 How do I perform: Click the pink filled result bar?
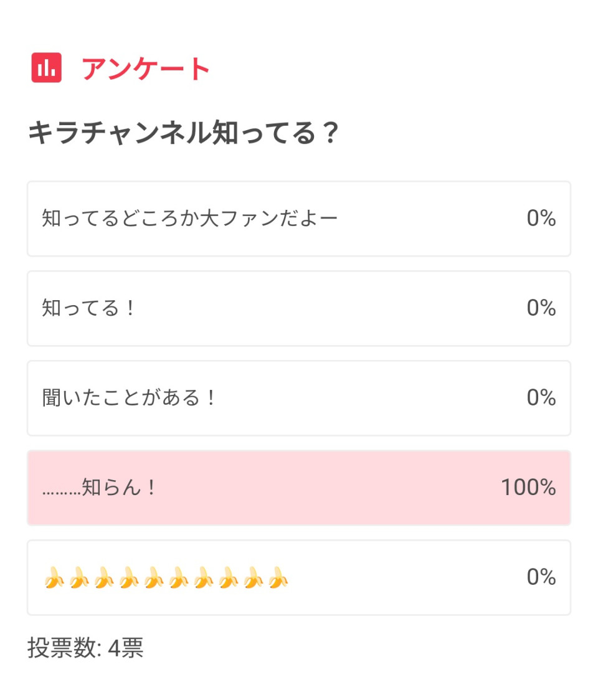[x=299, y=488]
